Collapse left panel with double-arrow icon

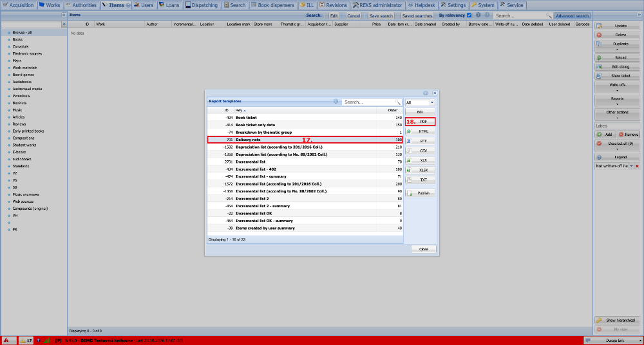click(64, 15)
